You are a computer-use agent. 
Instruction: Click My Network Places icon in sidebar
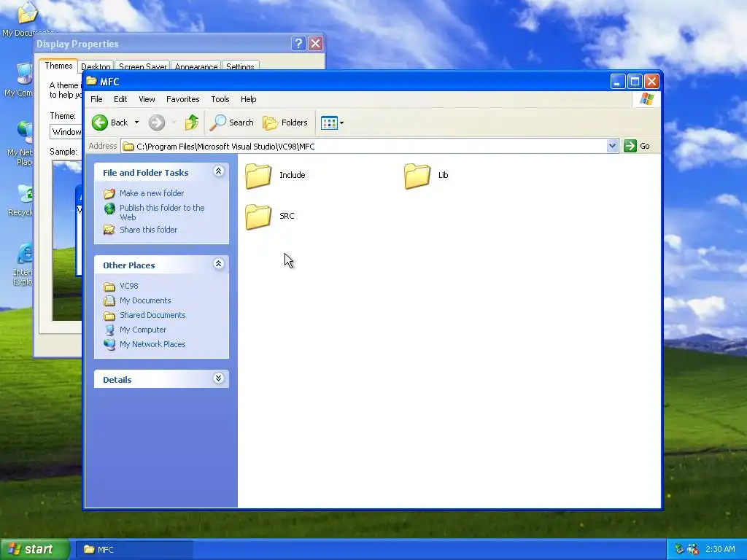pos(109,344)
